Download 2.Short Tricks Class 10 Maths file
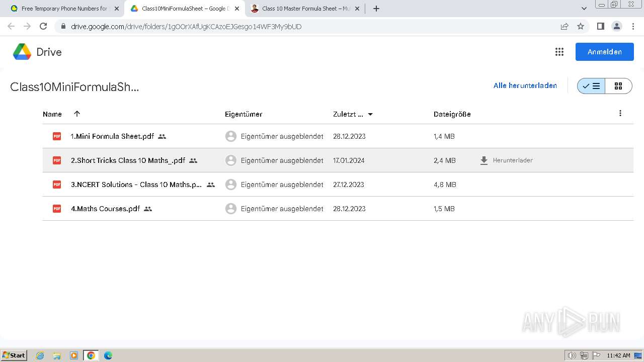Viewport: 644px width, 362px height. click(x=506, y=160)
